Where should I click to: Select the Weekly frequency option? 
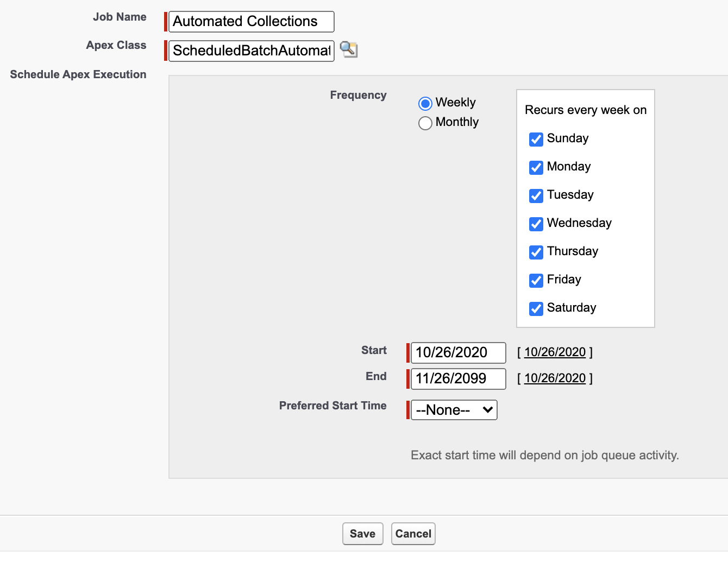click(x=425, y=103)
